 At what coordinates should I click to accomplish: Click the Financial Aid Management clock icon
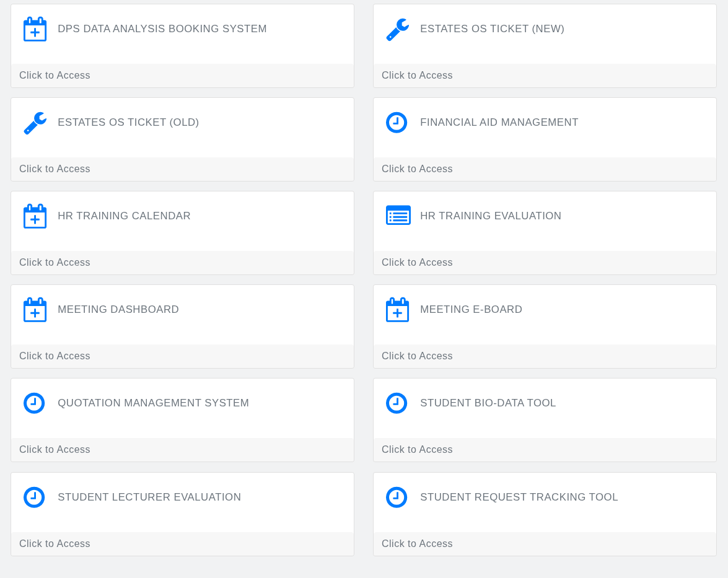tap(397, 123)
